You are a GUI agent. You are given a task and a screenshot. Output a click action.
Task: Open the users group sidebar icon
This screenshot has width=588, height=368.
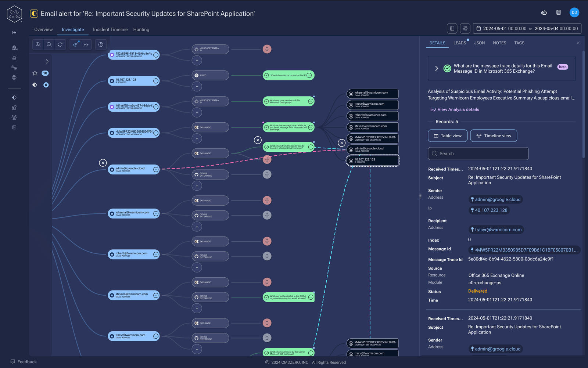click(x=14, y=118)
